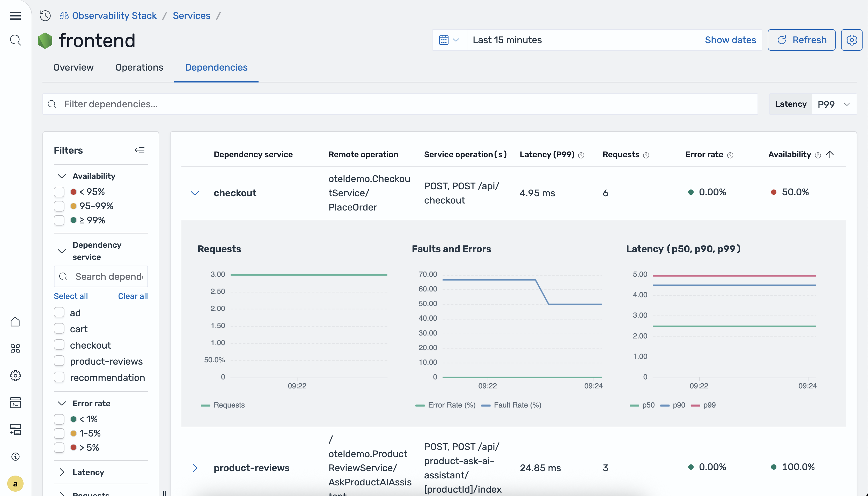Click the Show dates link
Viewport: 868px width, 496px height.
pos(730,40)
